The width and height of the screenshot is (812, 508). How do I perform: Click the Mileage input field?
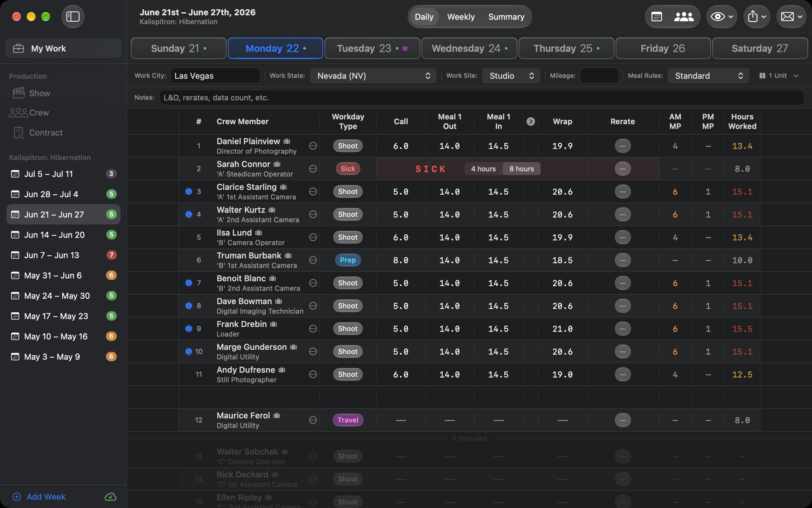(599, 76)
